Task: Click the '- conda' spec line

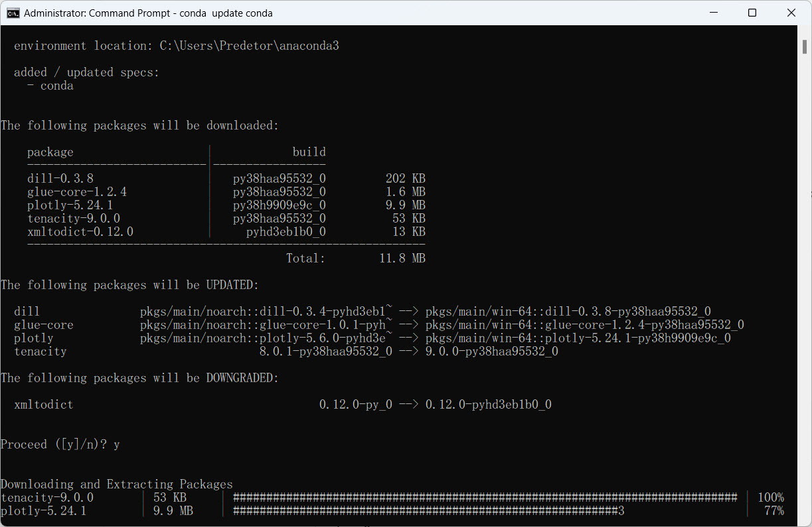Action: (x=50, y=86)
